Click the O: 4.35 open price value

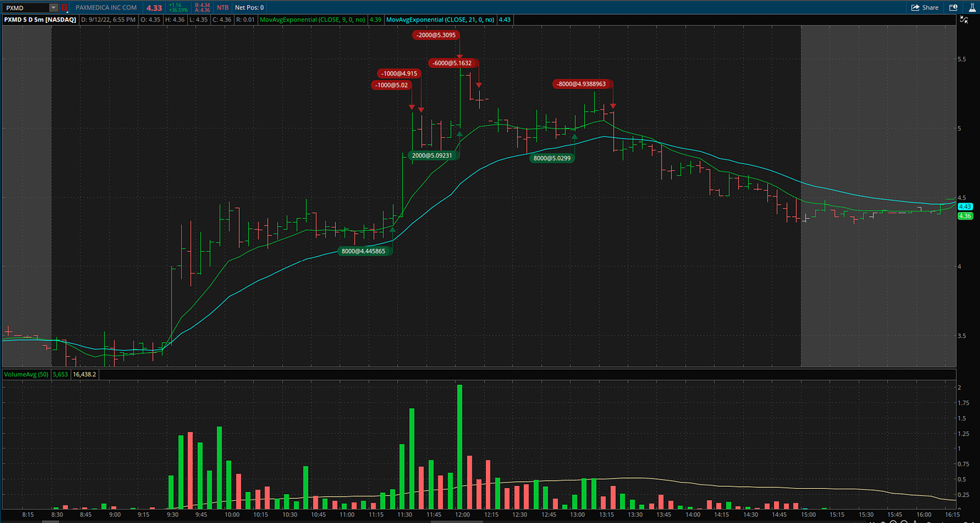tap(149, 20)
